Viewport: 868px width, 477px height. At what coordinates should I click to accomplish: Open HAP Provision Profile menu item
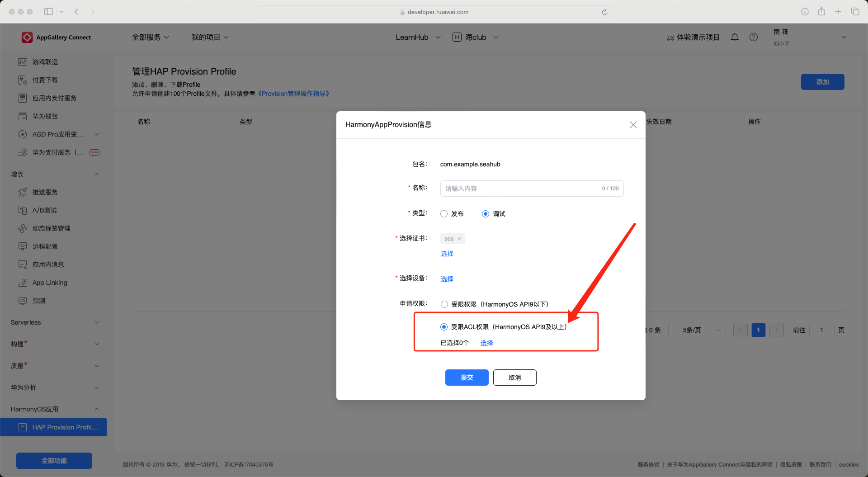53,427
